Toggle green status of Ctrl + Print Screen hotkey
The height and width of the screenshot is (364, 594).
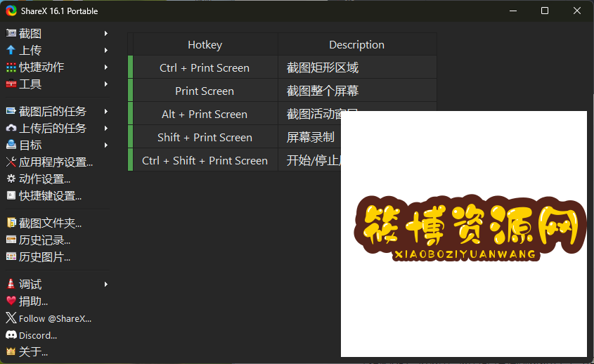[x=130, y=67]
